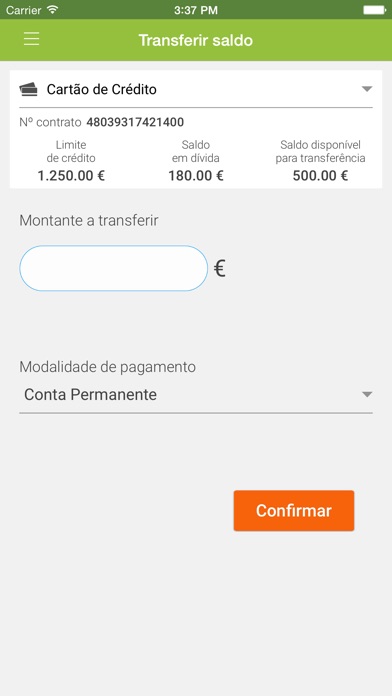Tap the Montante a transferir label
This screenshot has width=392, height=696.
coord(89,220)
